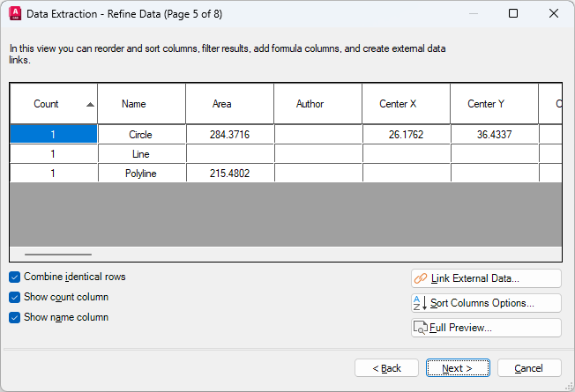
Task: Click the Sort Columns A-Z icon
Action: coord(421,303)
